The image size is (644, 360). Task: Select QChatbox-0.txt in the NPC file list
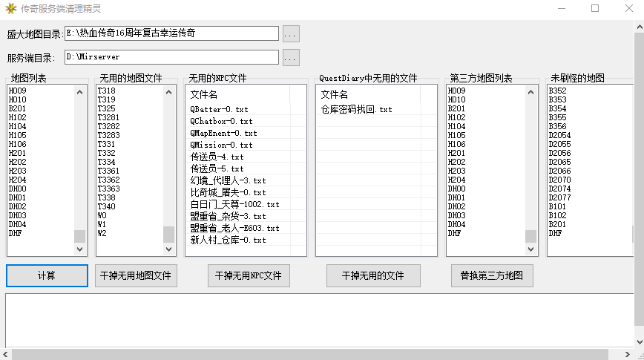(221, 121)
